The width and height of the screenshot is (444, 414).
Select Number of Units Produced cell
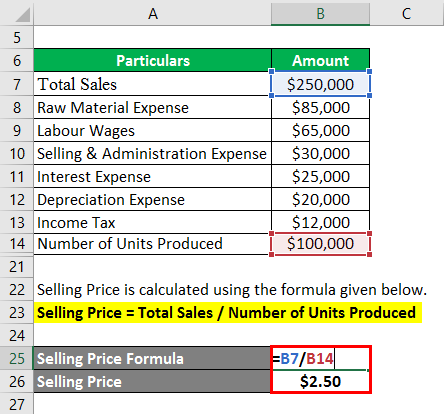point(153,244)
